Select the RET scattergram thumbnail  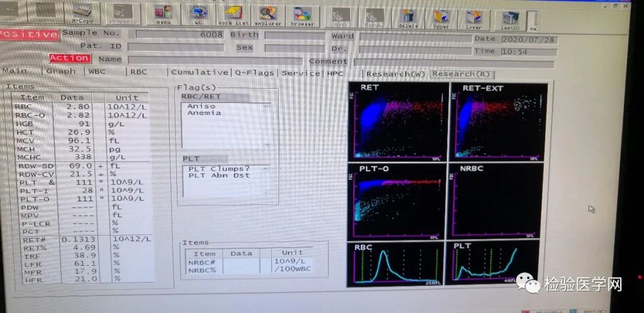click(398, 122)
